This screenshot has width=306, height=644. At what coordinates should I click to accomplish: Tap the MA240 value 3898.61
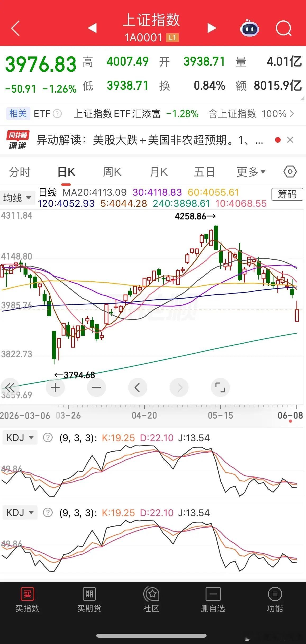pyautogui.click(x=181, y=203)
